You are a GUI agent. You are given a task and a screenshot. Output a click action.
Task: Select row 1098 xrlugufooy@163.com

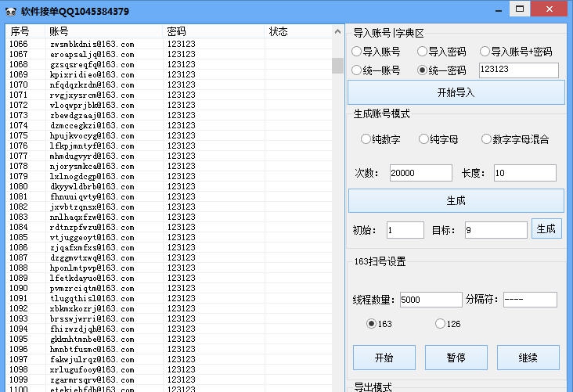(x=169, y=370)
